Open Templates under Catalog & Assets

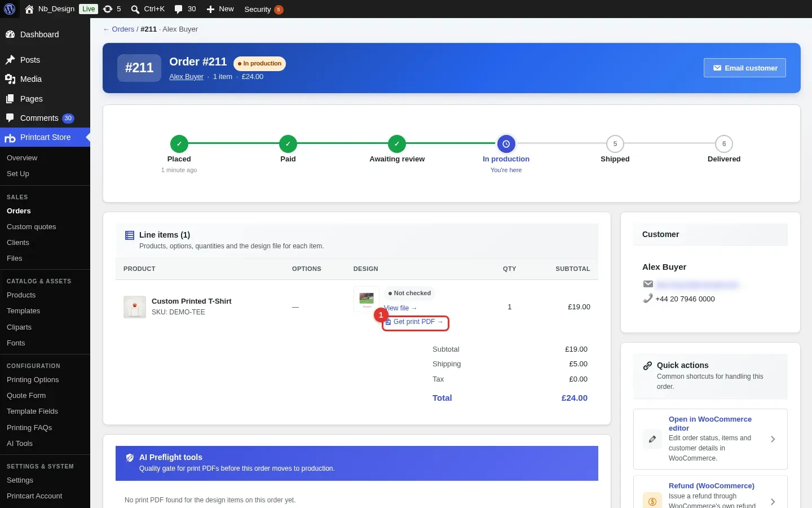point(23,311)
